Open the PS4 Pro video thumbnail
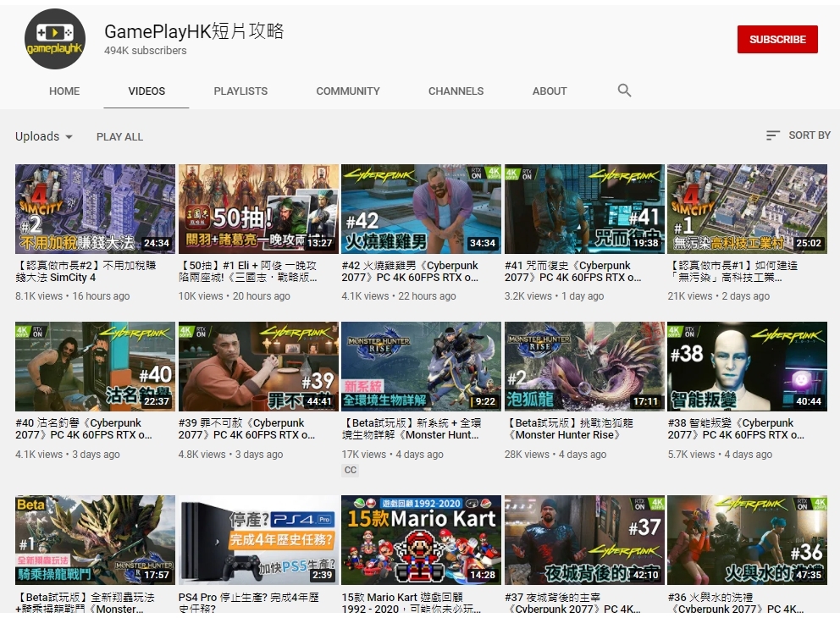 (258, 539)
